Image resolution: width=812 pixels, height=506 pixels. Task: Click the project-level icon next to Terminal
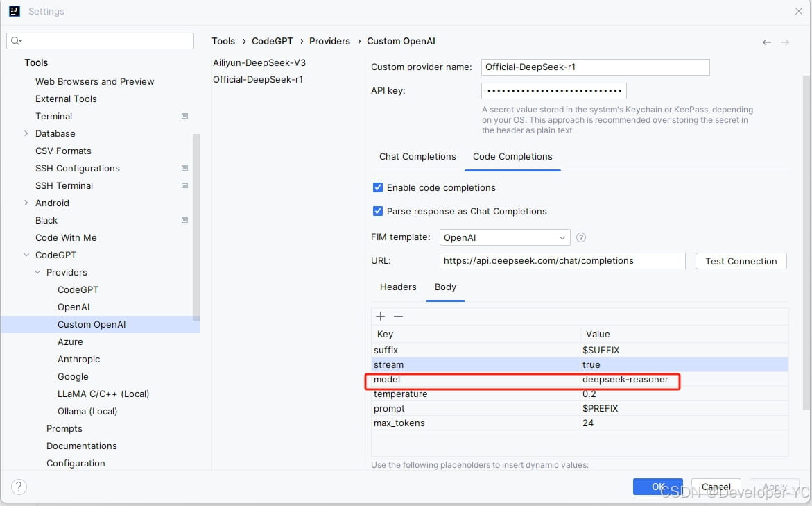pyautogui.click(x=184, y=116)
